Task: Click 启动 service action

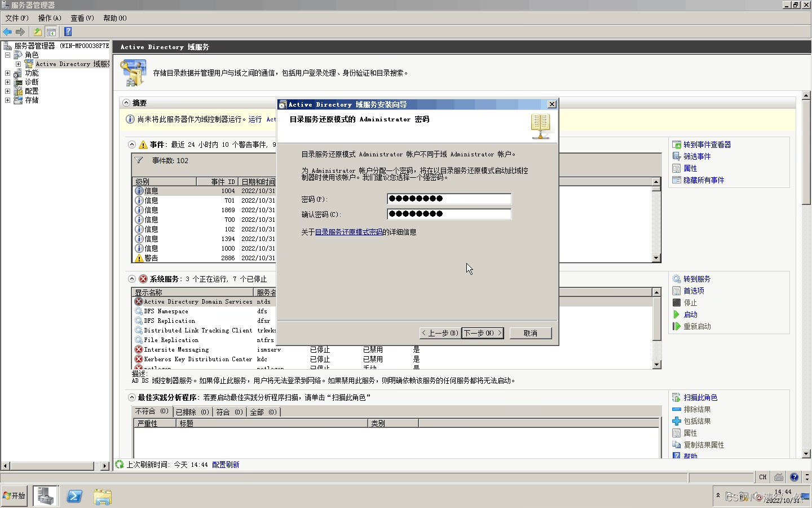Action: pos(690,314)
